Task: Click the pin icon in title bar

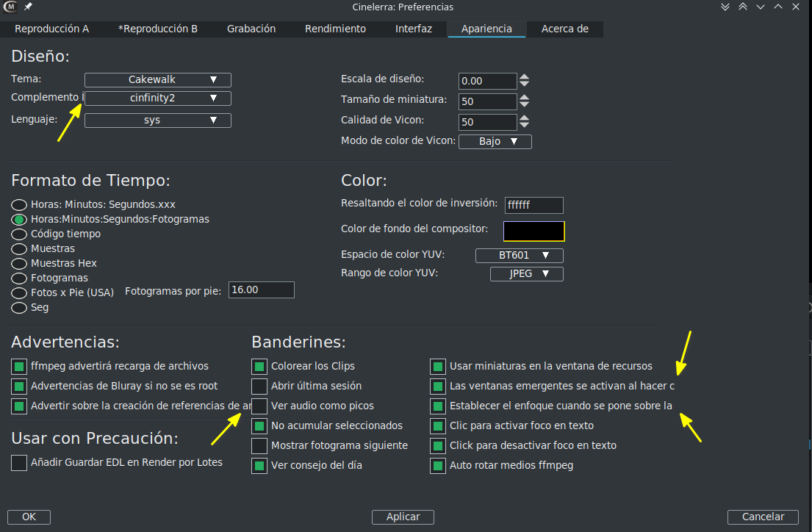Action: (x=28, y=7)
